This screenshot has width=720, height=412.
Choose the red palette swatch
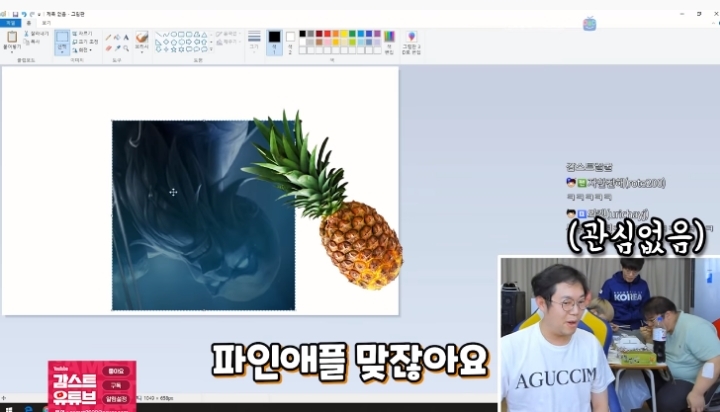[x=327, y=34]
